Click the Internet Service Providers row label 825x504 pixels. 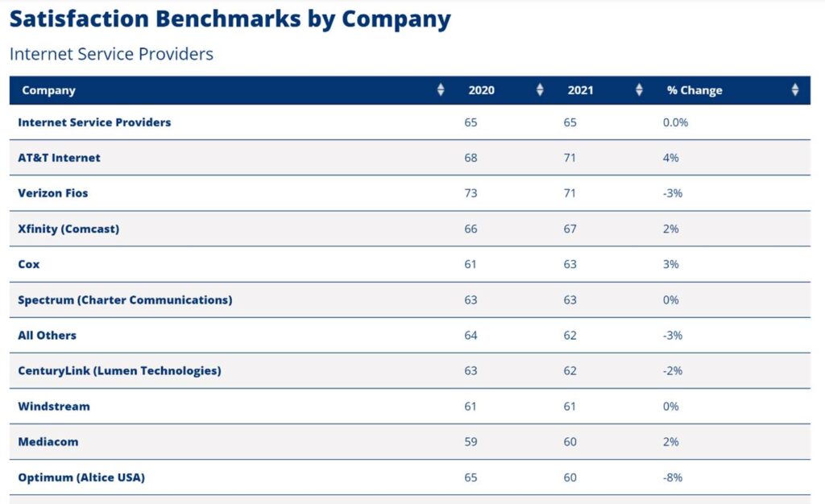tap(94, 122)
